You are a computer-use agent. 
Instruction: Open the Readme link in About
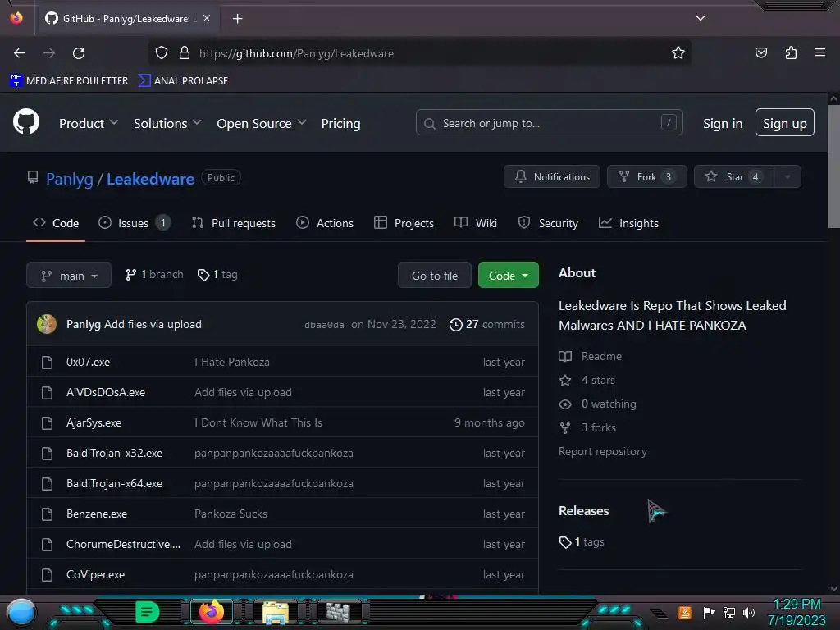coord(591,356)
